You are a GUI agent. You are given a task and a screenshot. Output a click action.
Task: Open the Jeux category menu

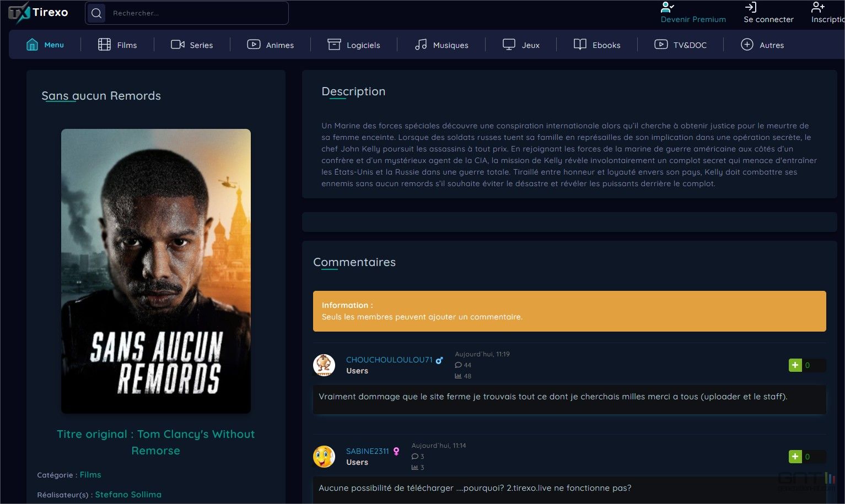click(x=521, y=45)
